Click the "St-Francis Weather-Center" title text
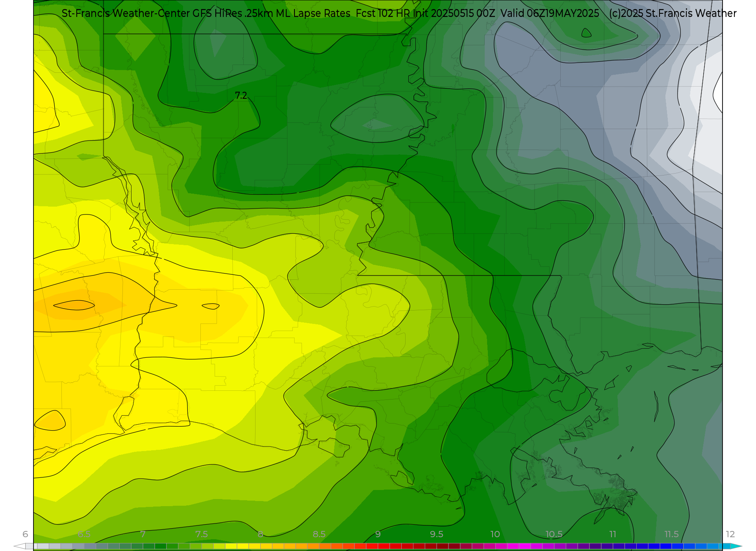The height and width of the screenshot is (551, 756). 126,13
